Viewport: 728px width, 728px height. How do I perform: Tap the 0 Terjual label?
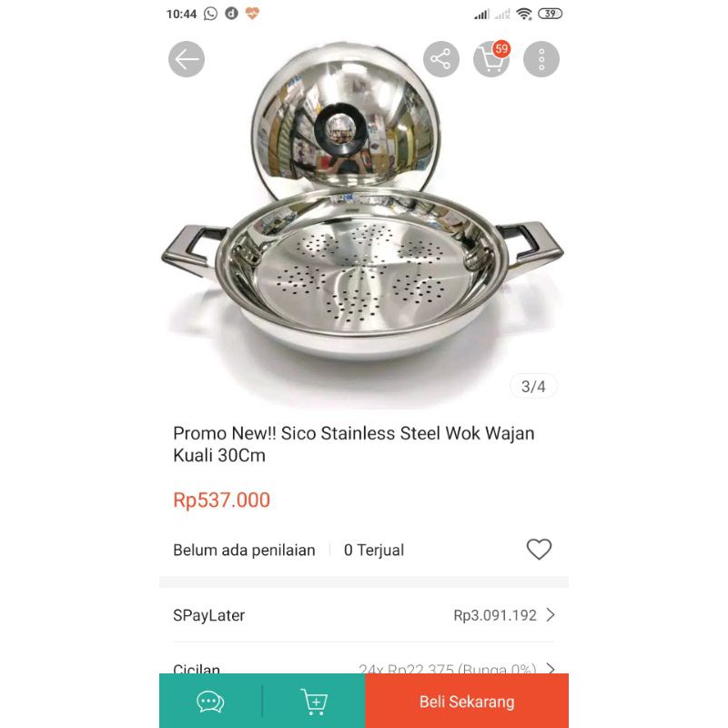pyautogui.click(x=374, y=550)
